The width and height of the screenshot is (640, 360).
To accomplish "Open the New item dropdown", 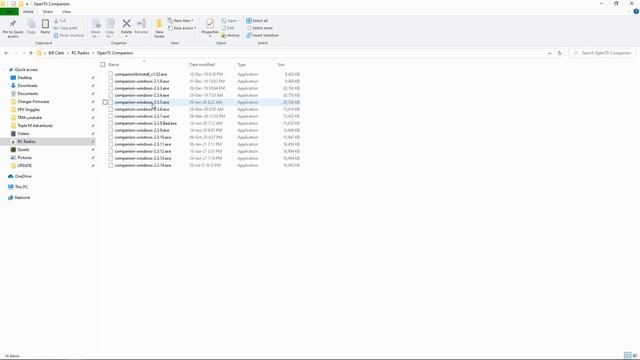I will (x=181, y=21).
